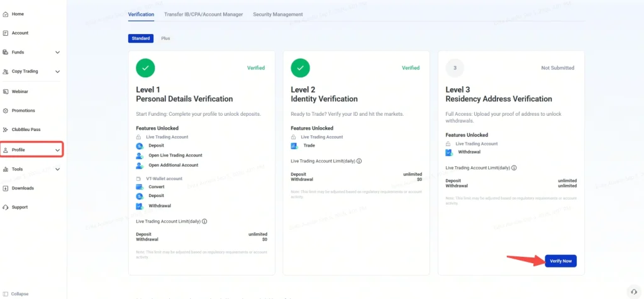Open the Downloads menu label
Screen dimensions: 644x299
coord(23,188)
